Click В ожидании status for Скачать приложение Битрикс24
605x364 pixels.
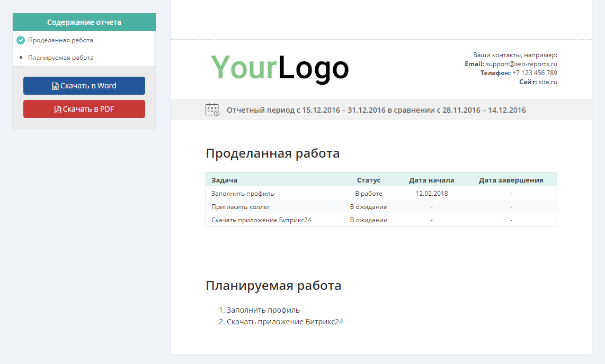click(369, 220)
